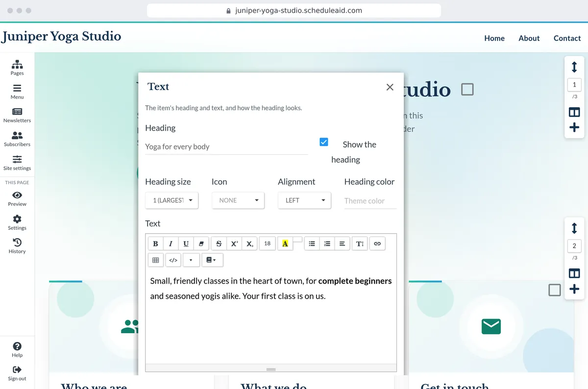
Task: Click the editor resize handle bar
Action: point(271,369)
